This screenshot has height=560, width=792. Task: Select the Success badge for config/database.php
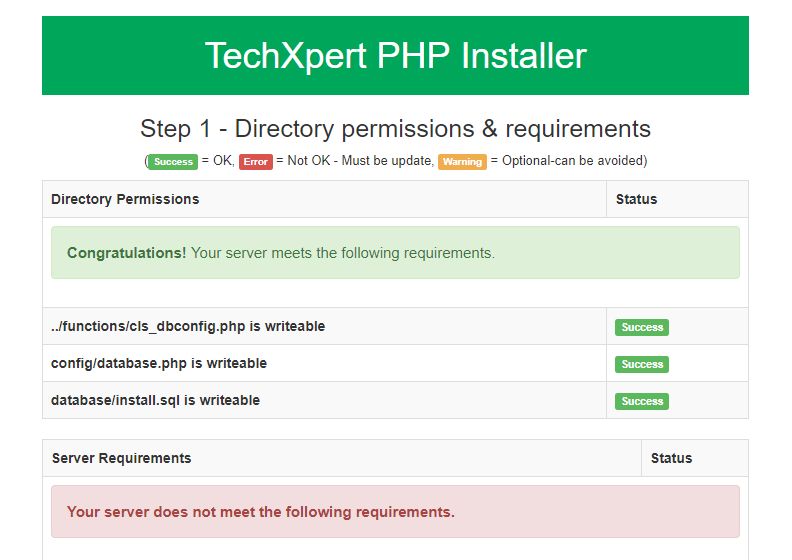642,364
